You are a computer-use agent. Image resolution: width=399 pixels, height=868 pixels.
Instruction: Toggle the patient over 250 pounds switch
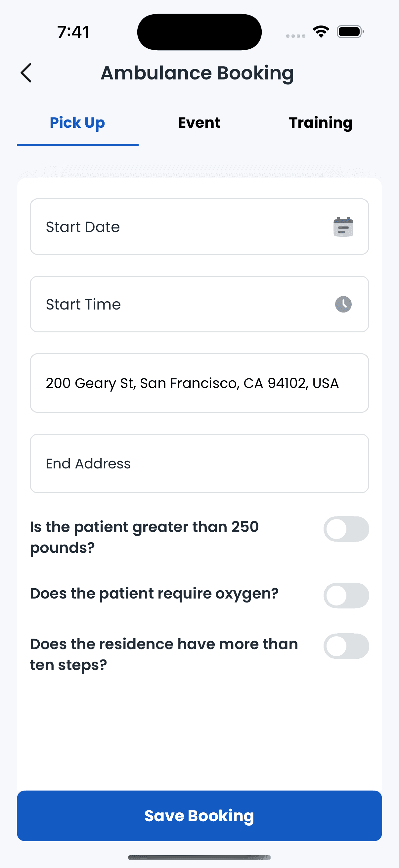click(346, 529)
